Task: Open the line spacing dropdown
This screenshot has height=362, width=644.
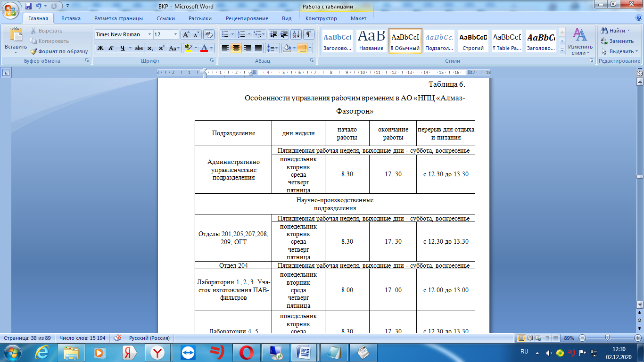Action: (x=272, y=48)
